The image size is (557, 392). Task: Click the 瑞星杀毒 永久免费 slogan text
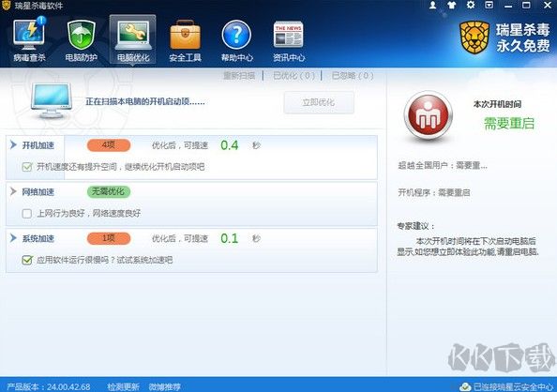coord(523,38)
